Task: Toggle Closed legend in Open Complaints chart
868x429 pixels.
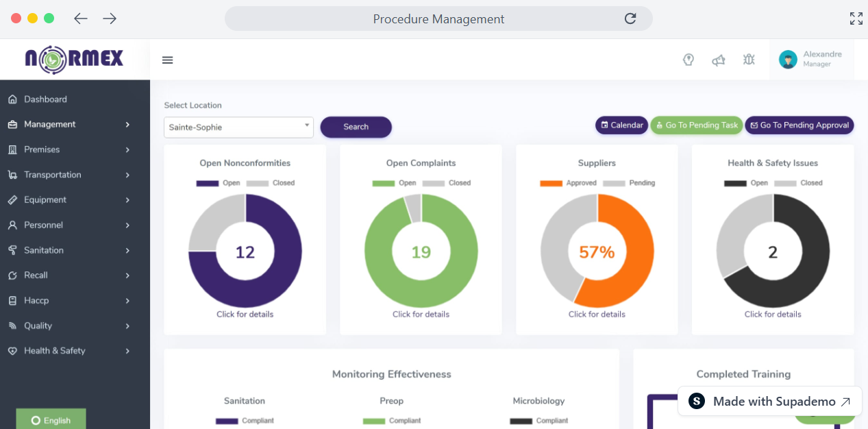Action: [447, 183]
